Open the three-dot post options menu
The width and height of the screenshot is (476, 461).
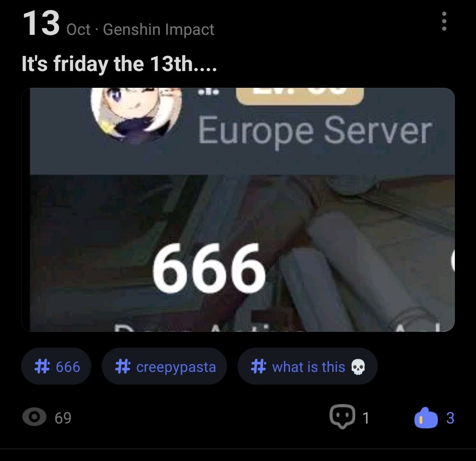(444, 21)
